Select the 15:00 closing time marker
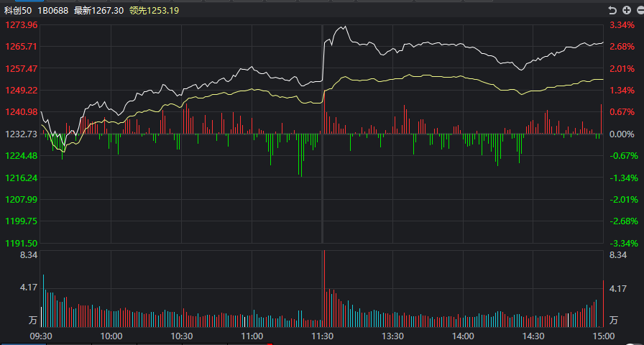Screen dimensions: 644x345 pyautogui.click(x=603, y=336)
